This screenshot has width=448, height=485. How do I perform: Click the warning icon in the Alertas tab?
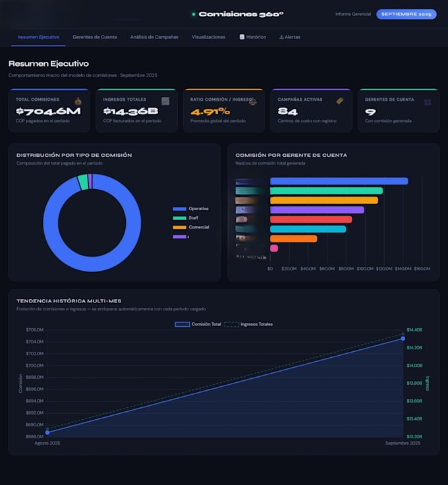point(281,37)
